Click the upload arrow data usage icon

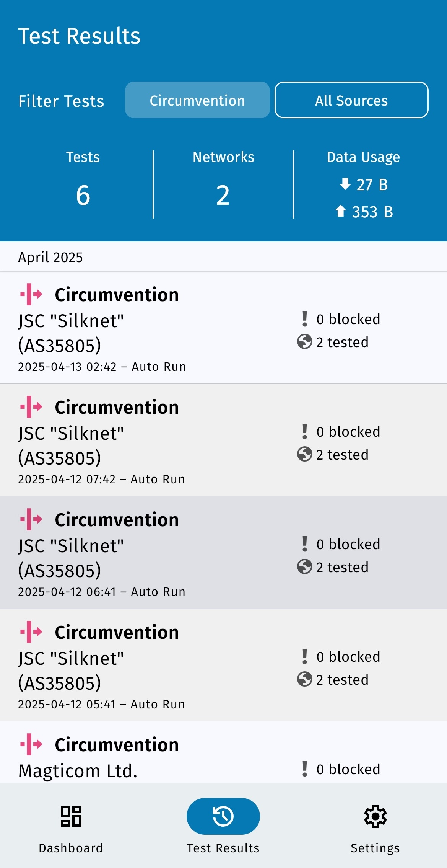coord(340,211)
